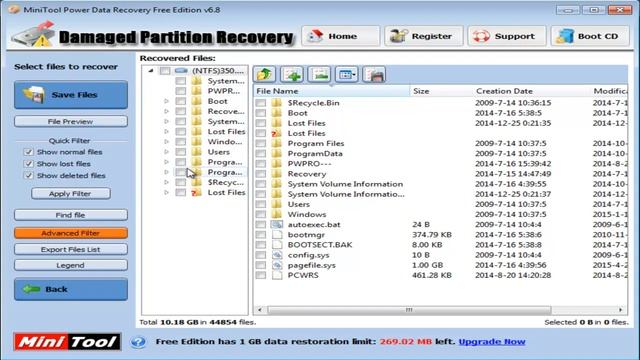This screenshot has width=640, height=360.
Task: Check the box for the Users row in file list
Action: point(260,204)
